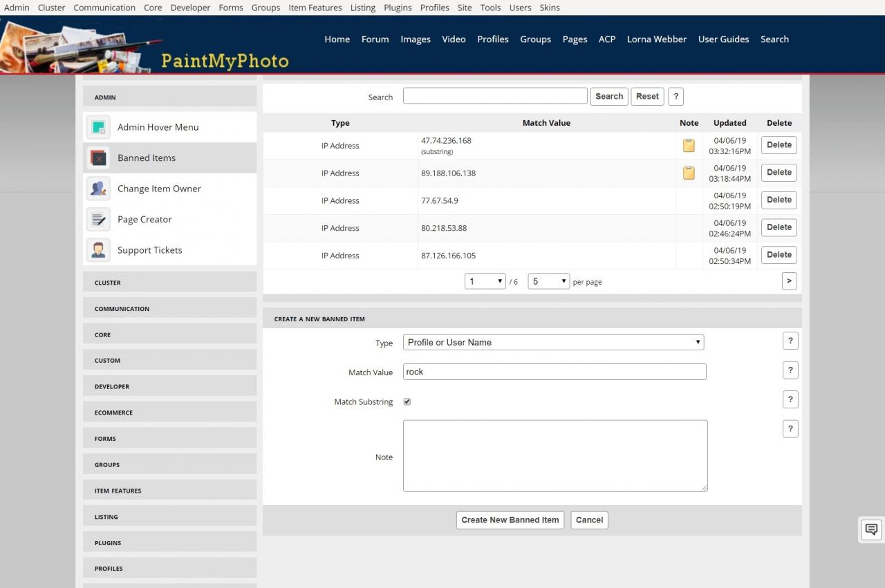This screenshot has width=885, height=588.
Task: Expand the Developer sidebar section
Action: [x=169, y=386]
